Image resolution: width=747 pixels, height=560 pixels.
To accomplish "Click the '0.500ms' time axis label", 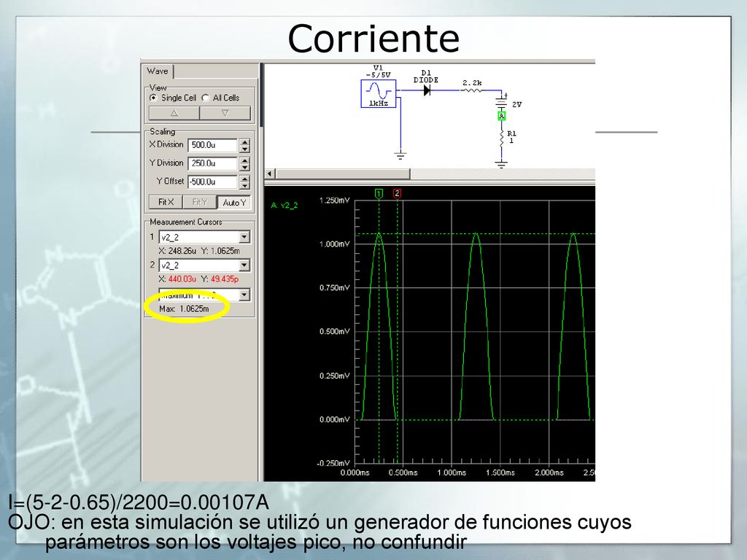I will (x=403, y=472).
